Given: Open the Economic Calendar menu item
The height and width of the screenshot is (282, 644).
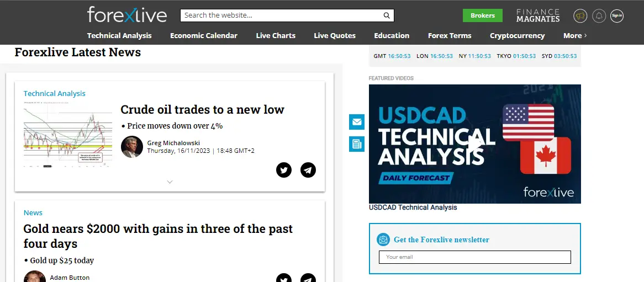Looking at the screenshot, I should (x=204, y=36).
